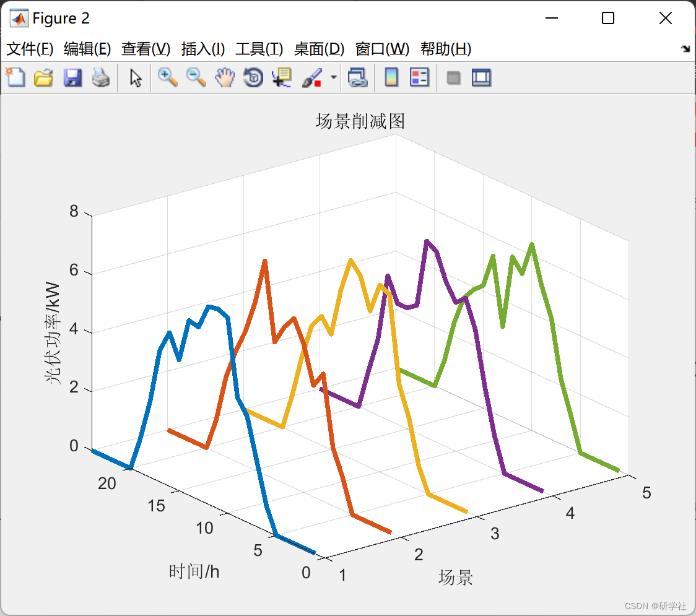
Task: Click the Hide Plot Tools icon
Action: click(x=453, y=78)
